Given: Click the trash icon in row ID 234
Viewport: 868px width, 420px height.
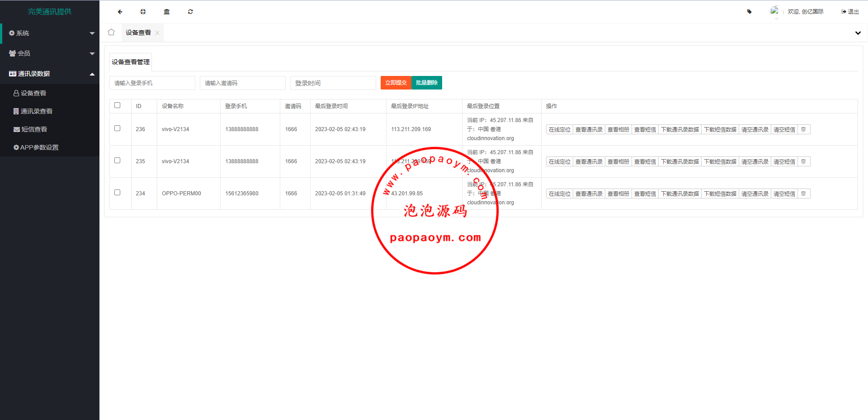Looking at the screenshot, I should pyautogui.click(x=803, y=194).
